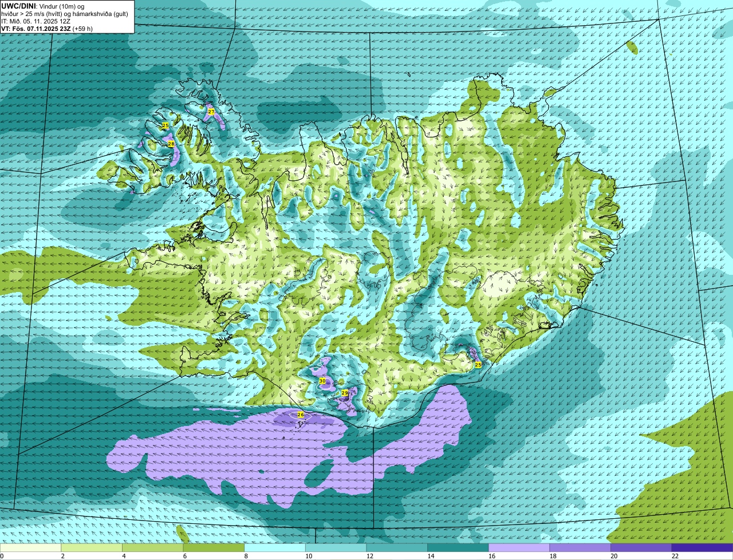Viewport: 733px width, 560px height.
Task: Click the yellow 27 gust marker
Action: [x=211, y=112]
